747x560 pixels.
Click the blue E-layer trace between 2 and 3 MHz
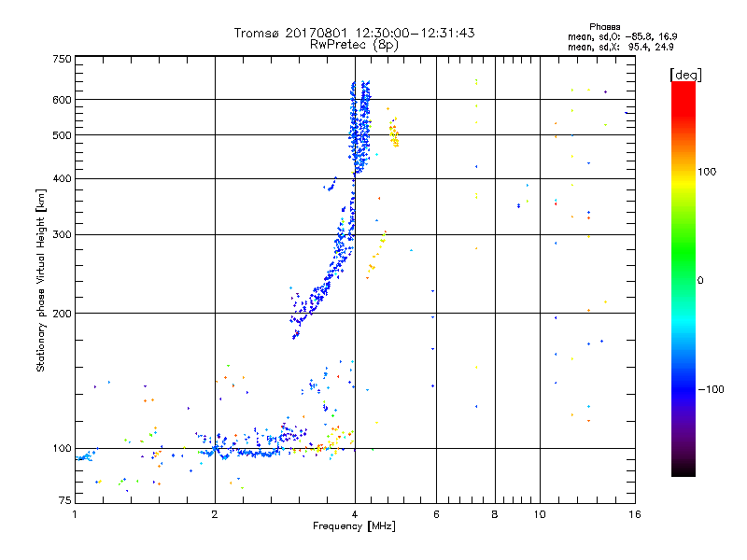coord(247,453)
